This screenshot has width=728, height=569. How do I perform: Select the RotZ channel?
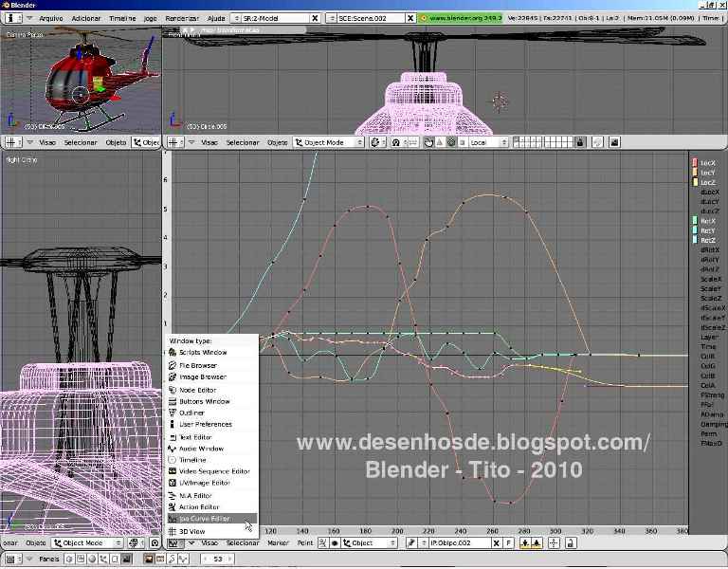coord(708,241)
